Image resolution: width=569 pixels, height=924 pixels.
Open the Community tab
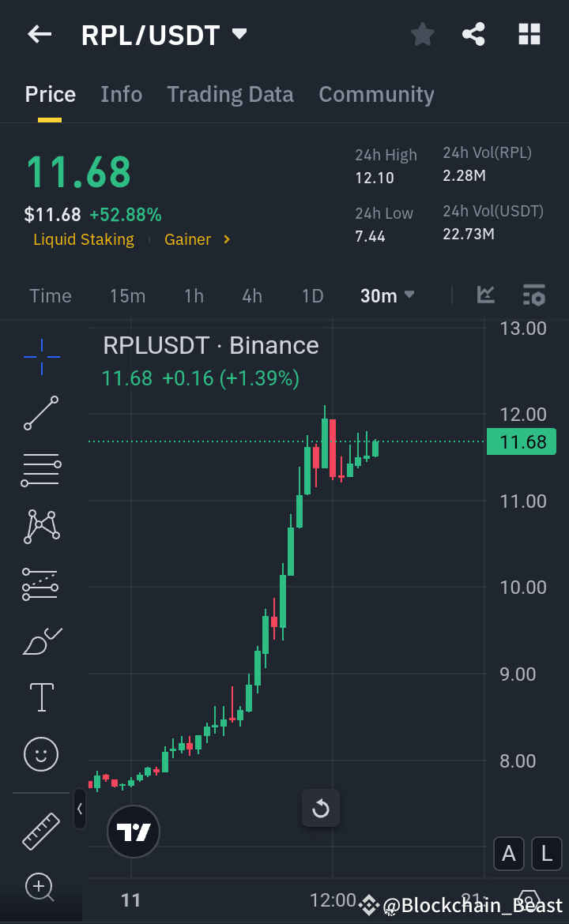pyautogui.click(x=376, y=94)
